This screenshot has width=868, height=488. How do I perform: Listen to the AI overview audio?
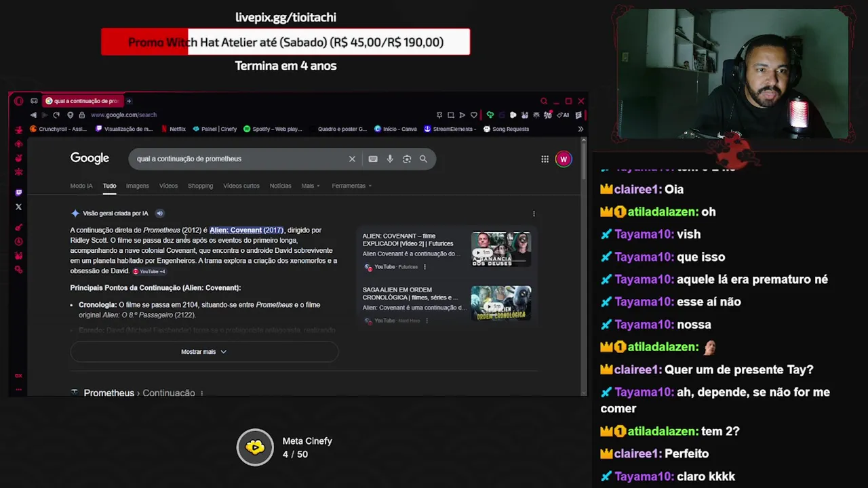(x=159, y=213)
